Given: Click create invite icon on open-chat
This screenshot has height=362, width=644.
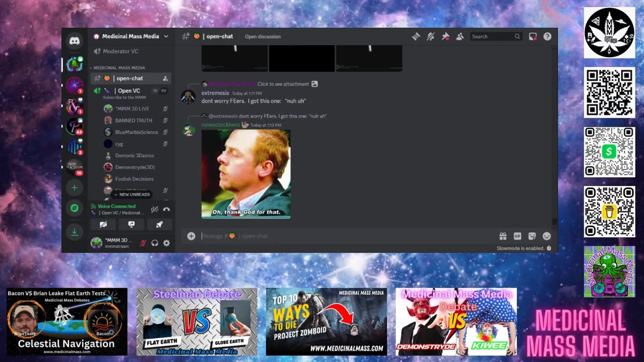Looking at the screenshot, I should pos(165,78).
